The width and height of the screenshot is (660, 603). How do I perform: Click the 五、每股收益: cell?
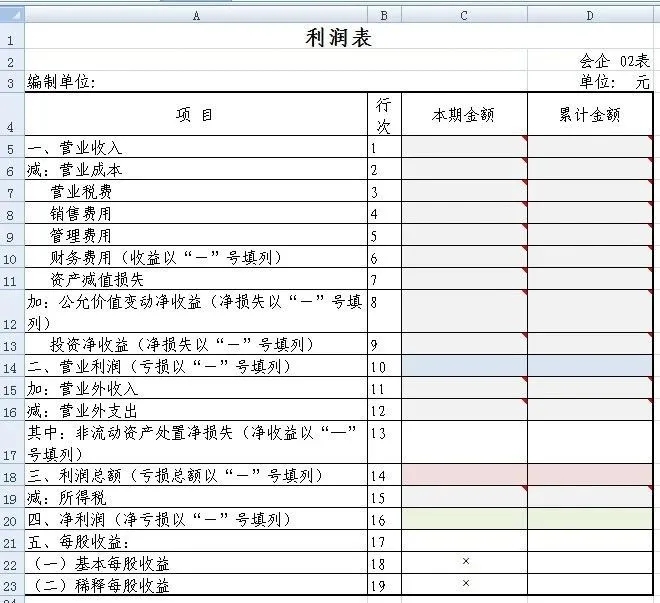coord(196,541)
